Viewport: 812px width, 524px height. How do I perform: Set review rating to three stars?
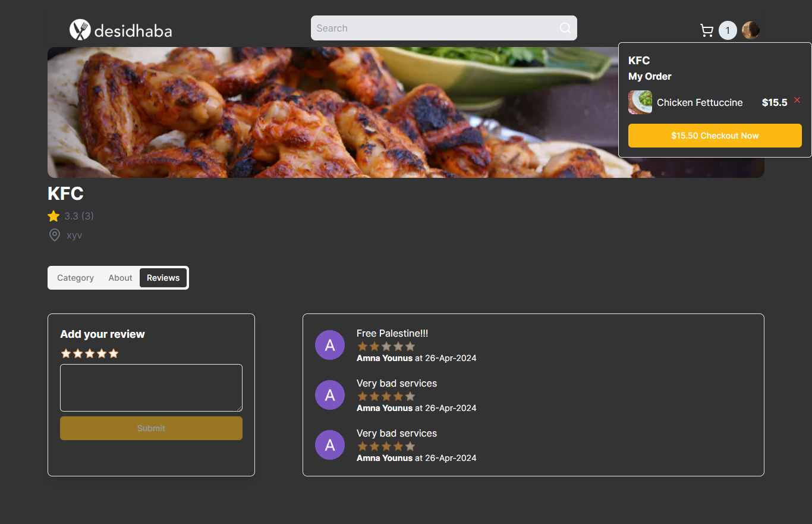click(90, 353)
